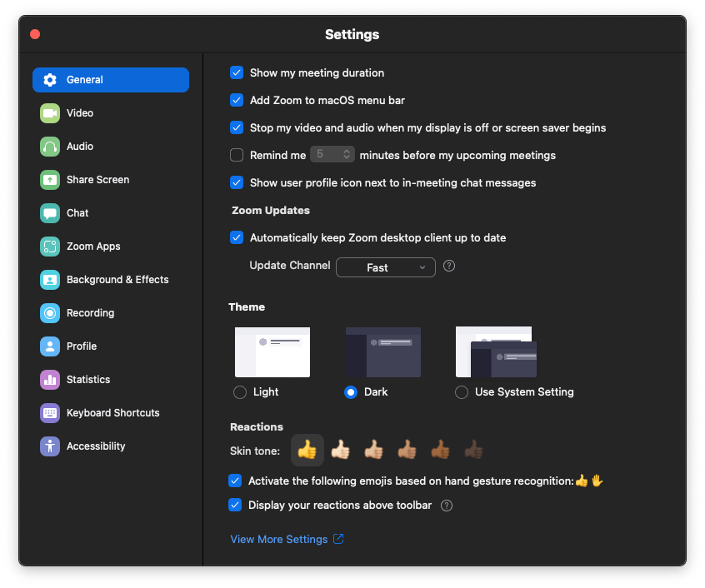705x588 pixels.
Task: Click the reminder minutes stepper arrows
Action: coord(347,154)
